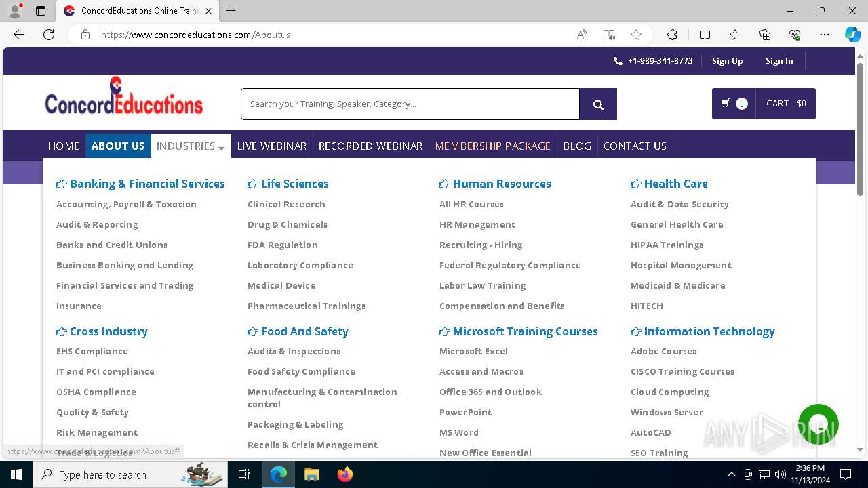868x488 pixels.
Task: Click the green chat bubble widget
Action: click(818, 424)
